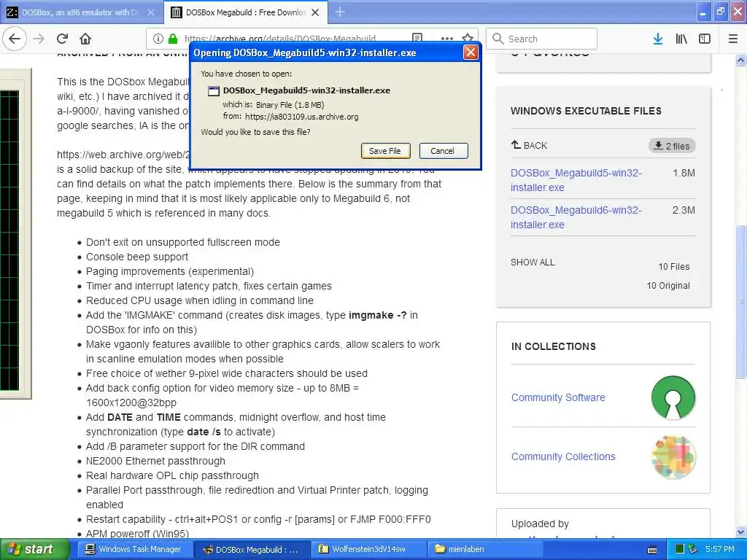Click the tray icon left of the clock
Viewport: 747px width, 560px height.
pos(693,549)
